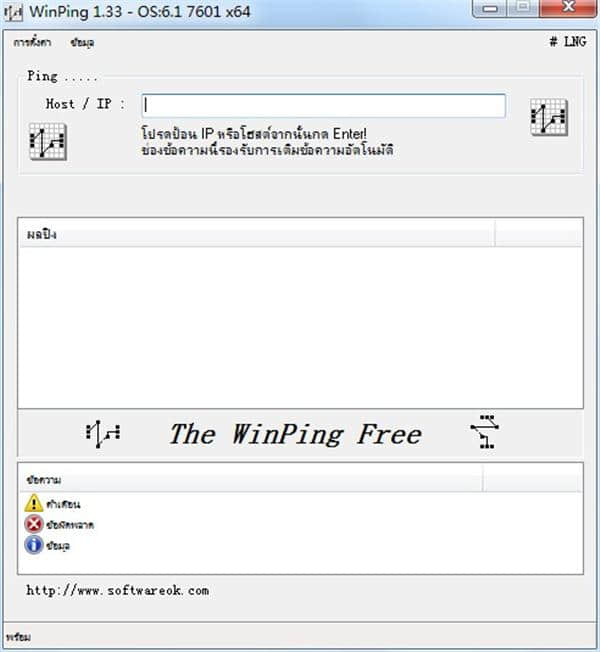Click the messages list column header
The width and height of the screenshot is (600, 652).
pos(251,479)
